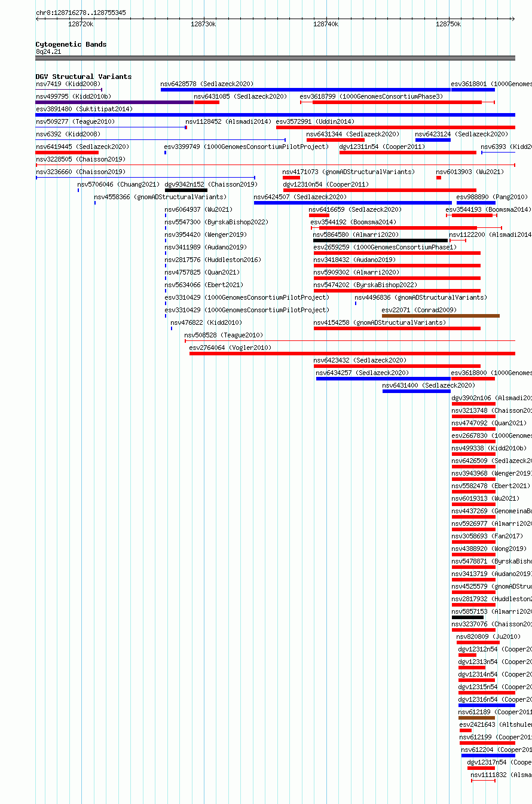Click the Cytogenetic Bands track heading
The height and width of the screenshot is (804, 532).
tap(71, 44)
